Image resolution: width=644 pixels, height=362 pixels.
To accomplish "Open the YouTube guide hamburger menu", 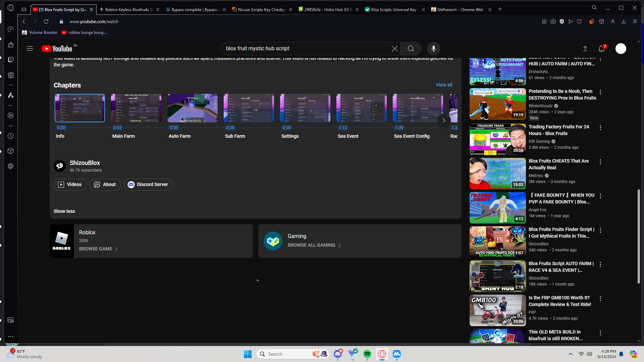I will pyautogui.click(x=30, y=49).
